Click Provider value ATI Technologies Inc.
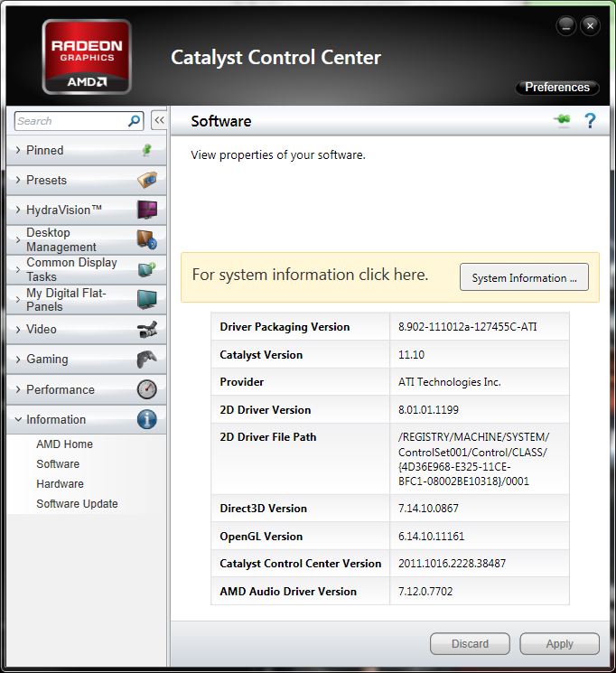The image size is (616, 673). tap(450, 382)
